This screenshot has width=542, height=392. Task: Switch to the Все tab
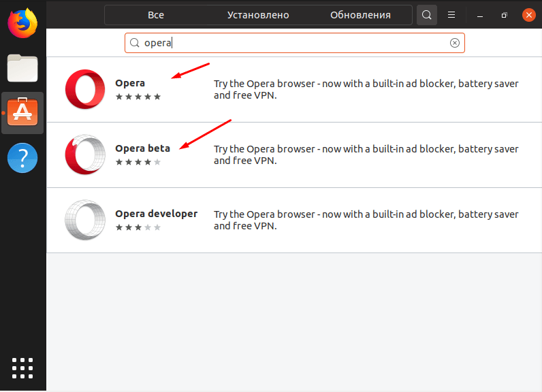155,15
